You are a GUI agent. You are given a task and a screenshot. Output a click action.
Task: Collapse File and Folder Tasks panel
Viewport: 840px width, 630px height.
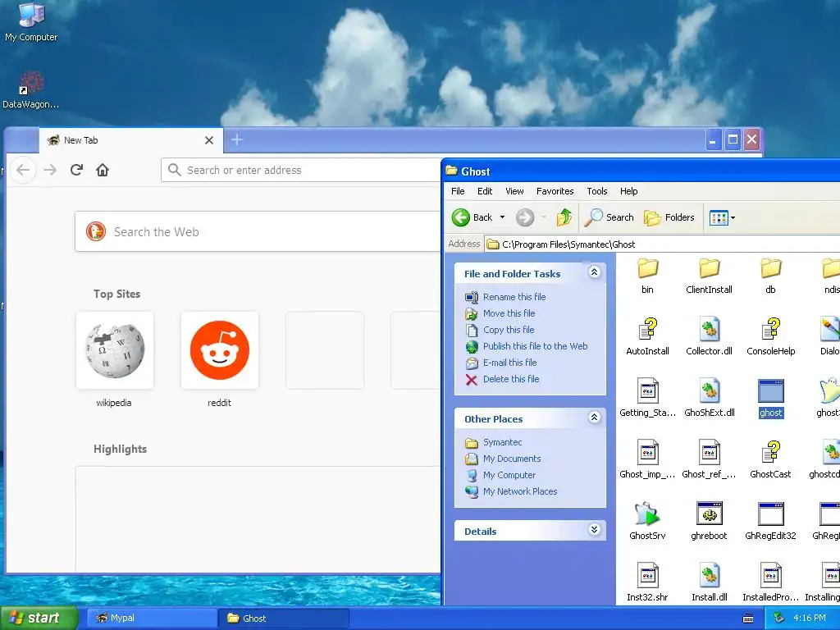point(594,272)
